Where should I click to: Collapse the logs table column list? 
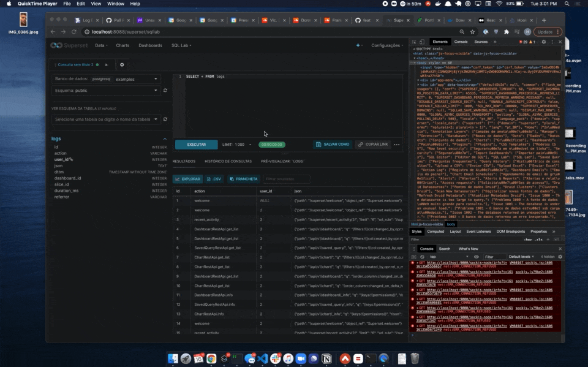165,138
